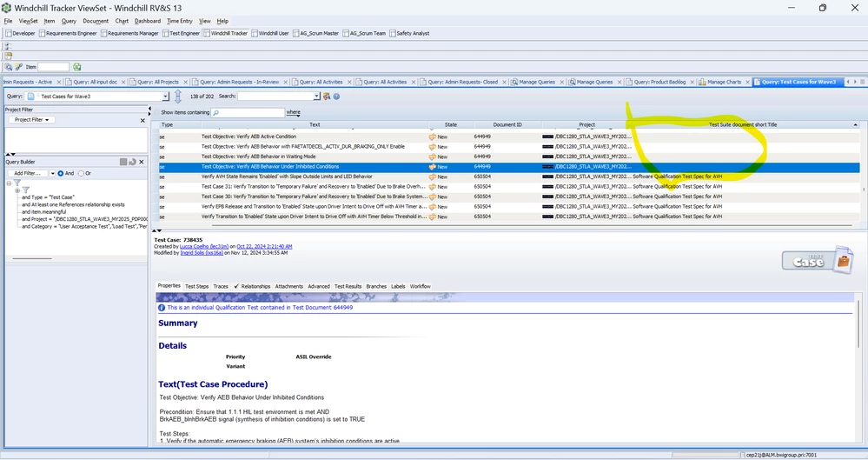Click the Item ID input field
Screen dimensions: 868x460
53,66
